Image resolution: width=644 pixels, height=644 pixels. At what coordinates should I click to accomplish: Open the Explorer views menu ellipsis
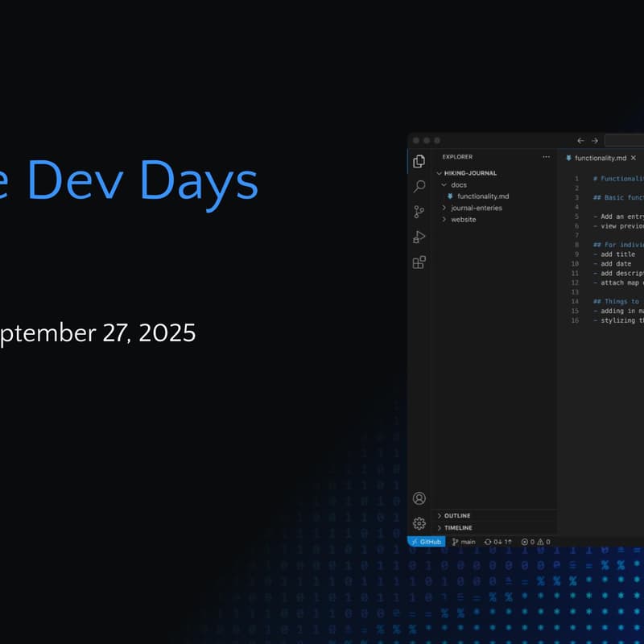pyautogui.click(x=546, y=156)
